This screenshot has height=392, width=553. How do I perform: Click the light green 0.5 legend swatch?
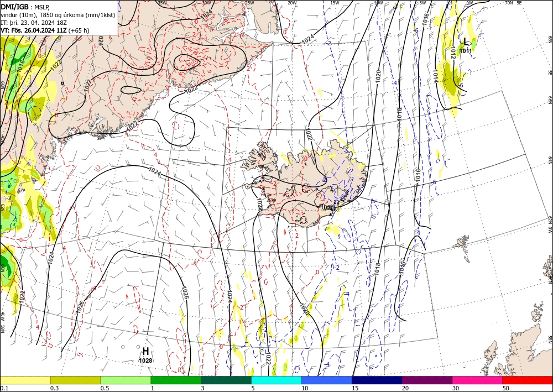click(x=126, y=380)
